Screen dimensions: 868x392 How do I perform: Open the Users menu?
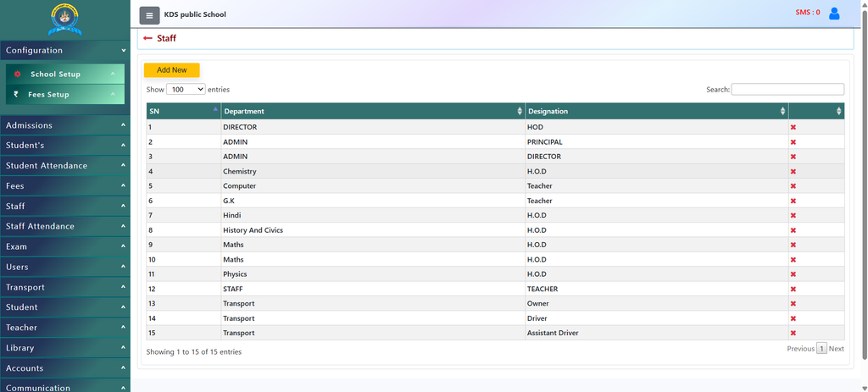pos(64,267)
